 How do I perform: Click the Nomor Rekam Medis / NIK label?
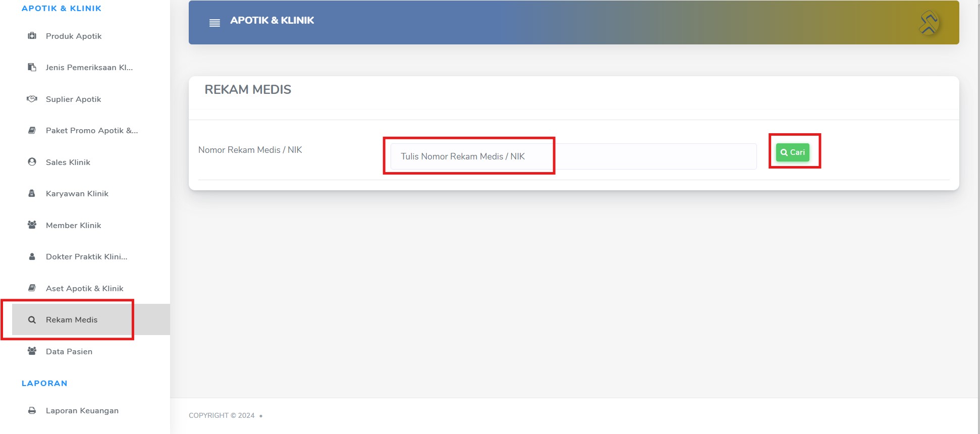pos(250,150)
